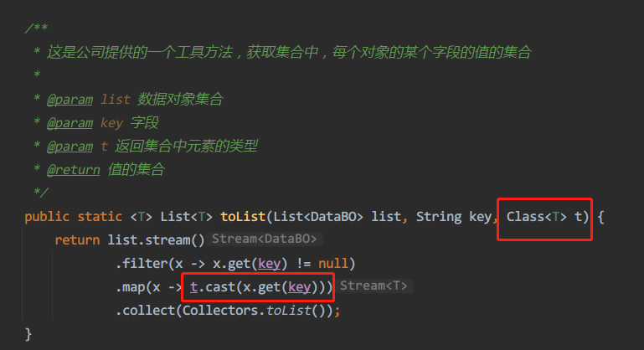Click the @param tag for t
644x350 pixels.
(x=70, y=147)
